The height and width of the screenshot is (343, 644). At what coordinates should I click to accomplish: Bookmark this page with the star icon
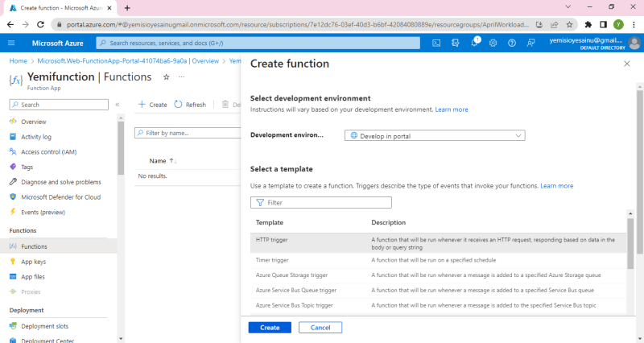pos(569,25)
